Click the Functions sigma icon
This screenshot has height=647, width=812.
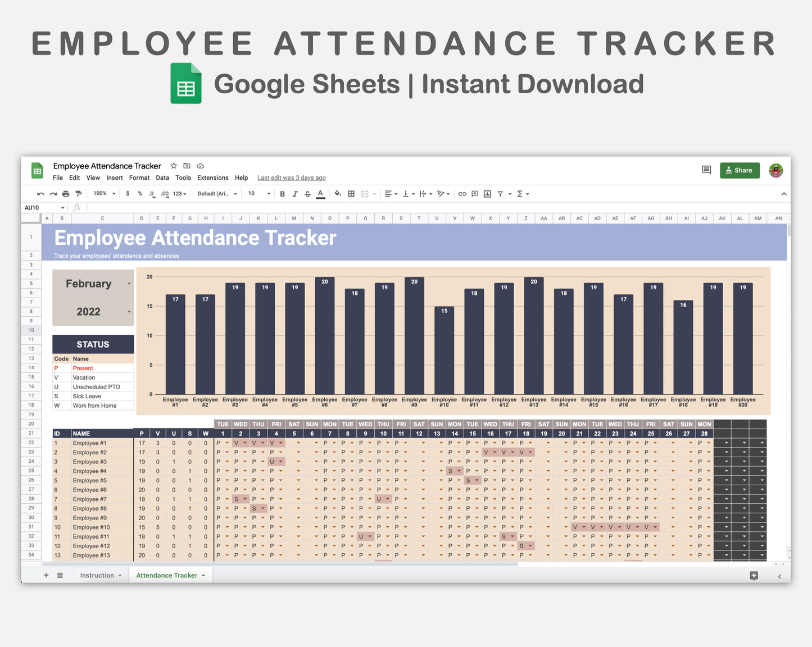click(x=520, y=193)
